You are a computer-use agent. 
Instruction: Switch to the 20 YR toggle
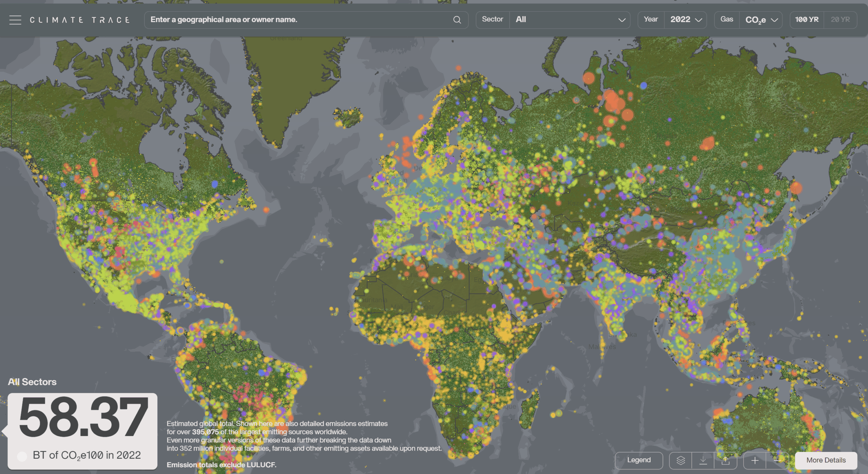click(x=840, y=20)
